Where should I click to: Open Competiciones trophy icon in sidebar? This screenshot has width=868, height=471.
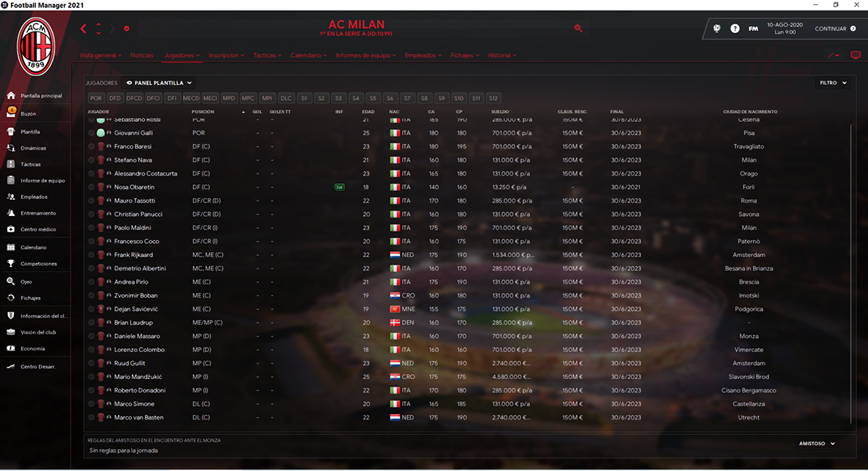[11, 264]
